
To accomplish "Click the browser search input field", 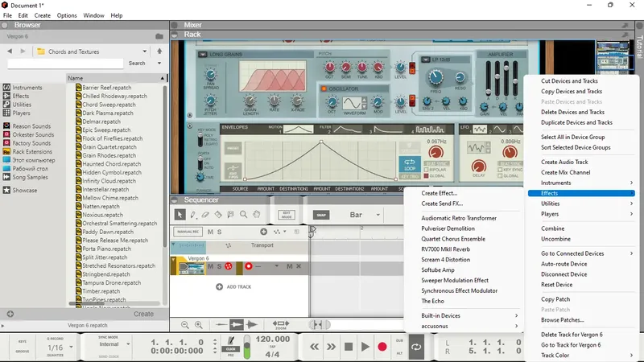I will pyautogui.click(x=65, y=64).
